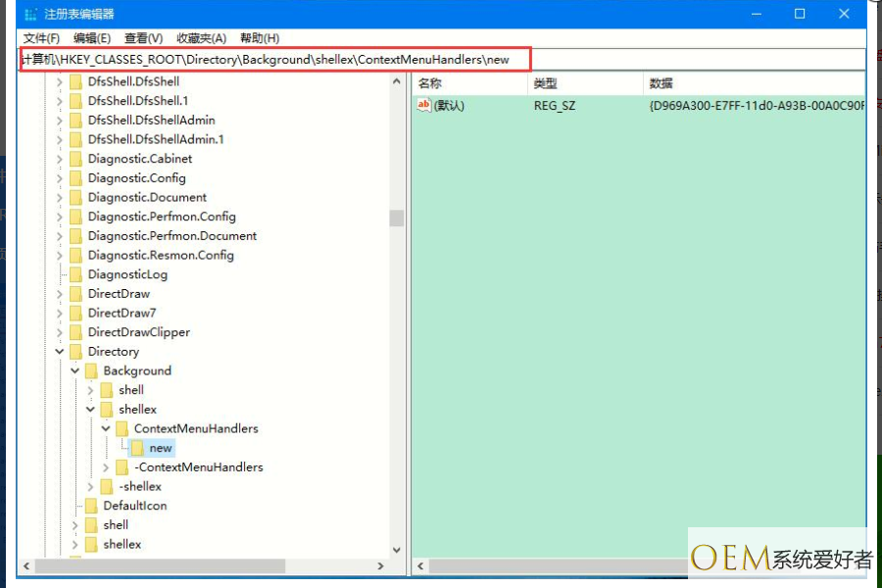Select the (默认) string value icon

423,105
